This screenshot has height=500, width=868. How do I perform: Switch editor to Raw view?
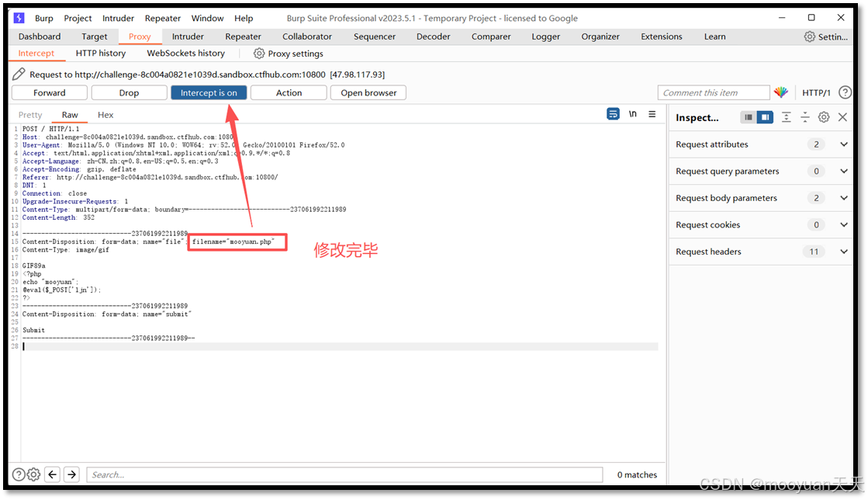(x=70, y=115)
